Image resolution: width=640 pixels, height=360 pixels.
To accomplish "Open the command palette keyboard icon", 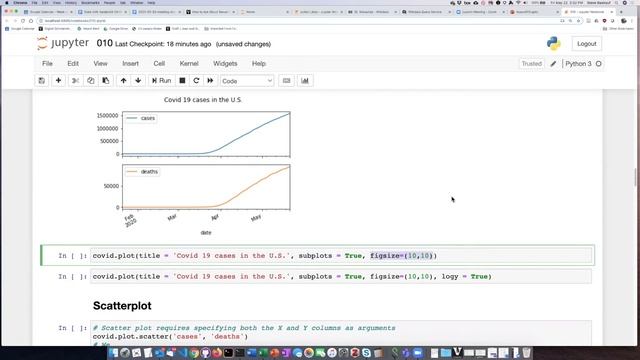I will point(287,81).
